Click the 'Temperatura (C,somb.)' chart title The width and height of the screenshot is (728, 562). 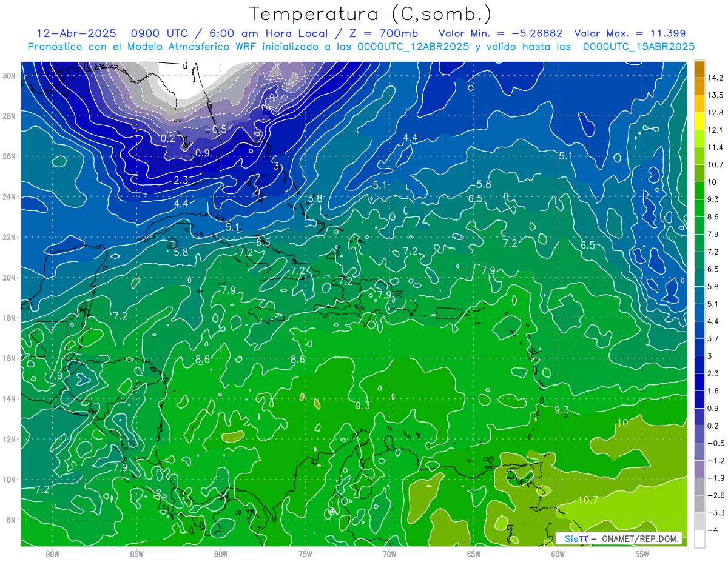[371, 15]
